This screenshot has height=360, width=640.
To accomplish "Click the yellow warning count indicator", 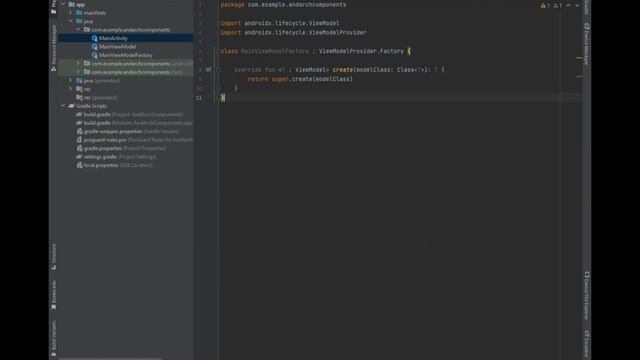I will coord(545,5).
